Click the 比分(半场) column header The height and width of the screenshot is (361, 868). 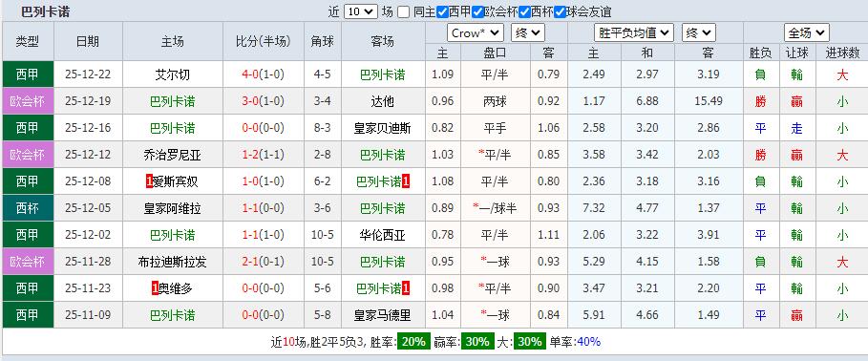(263, 41)
